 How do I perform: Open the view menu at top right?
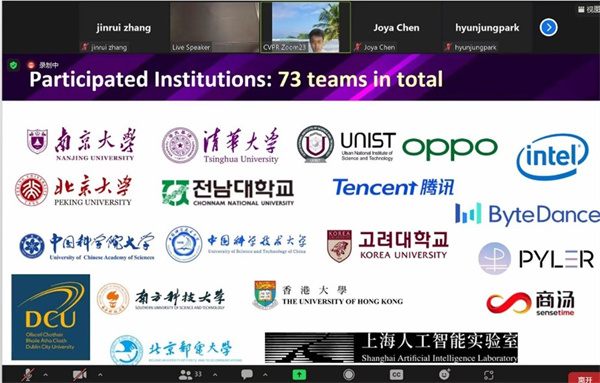(x=589, y=9)
